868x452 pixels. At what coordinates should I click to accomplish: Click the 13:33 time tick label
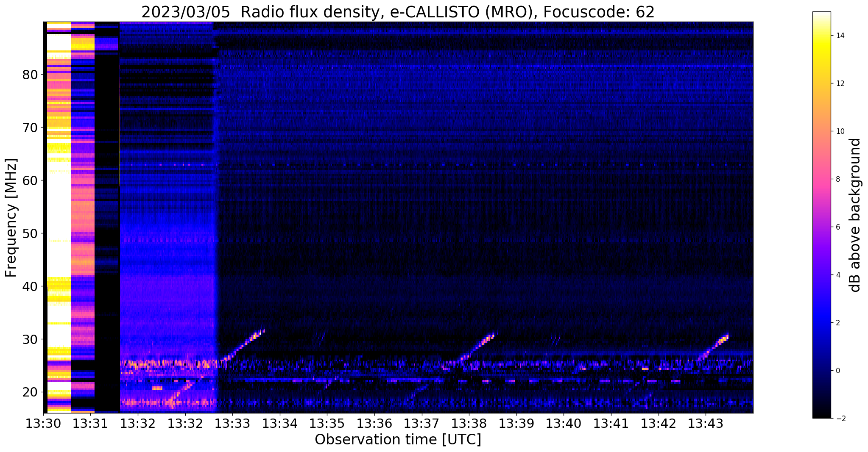click(x=232, y=423)
